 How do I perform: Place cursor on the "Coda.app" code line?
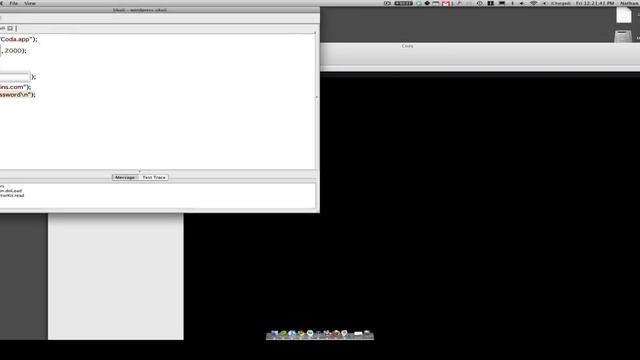18,39
